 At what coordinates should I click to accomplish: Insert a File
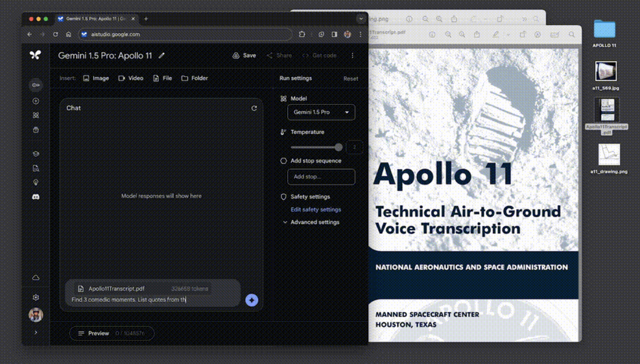coord(163,78)
